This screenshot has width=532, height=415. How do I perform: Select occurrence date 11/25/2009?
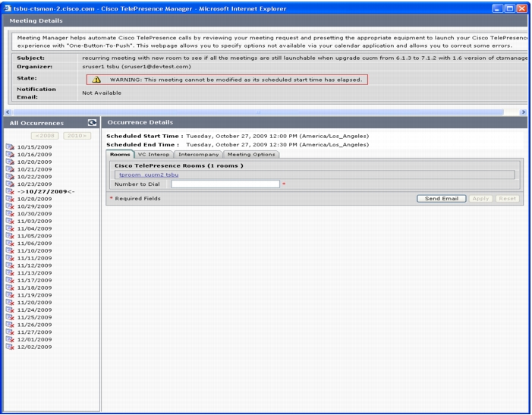(x=35, y=317)
